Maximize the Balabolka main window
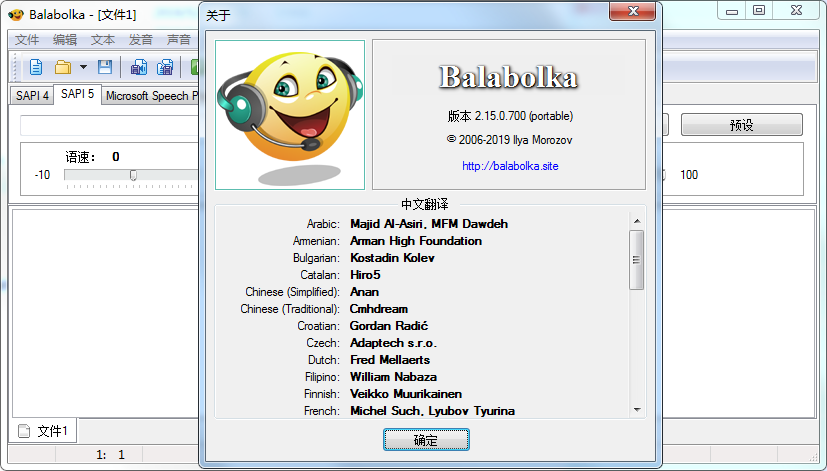The height and width of the screenshot is (471, 827). tap(758, 11)
